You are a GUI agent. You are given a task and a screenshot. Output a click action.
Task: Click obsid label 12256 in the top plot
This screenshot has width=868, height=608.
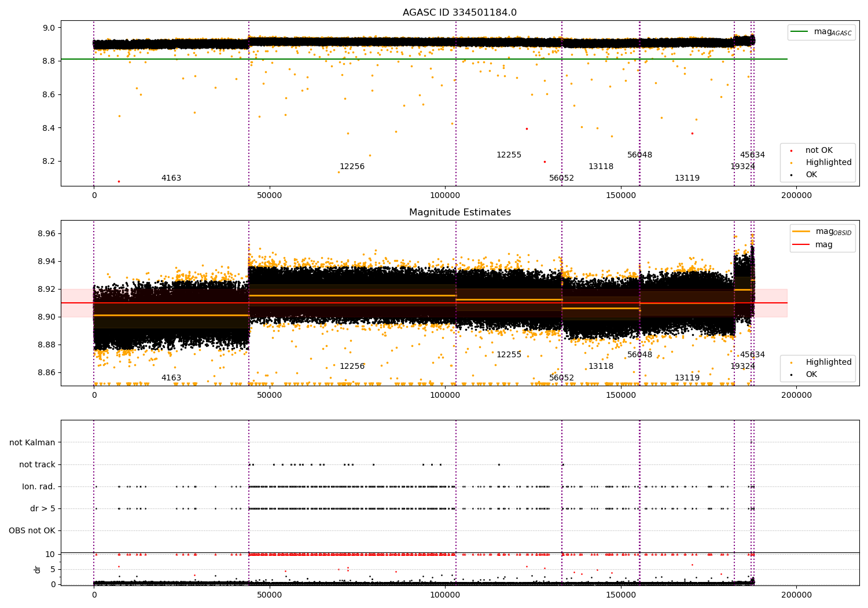[x=352, y=167]
